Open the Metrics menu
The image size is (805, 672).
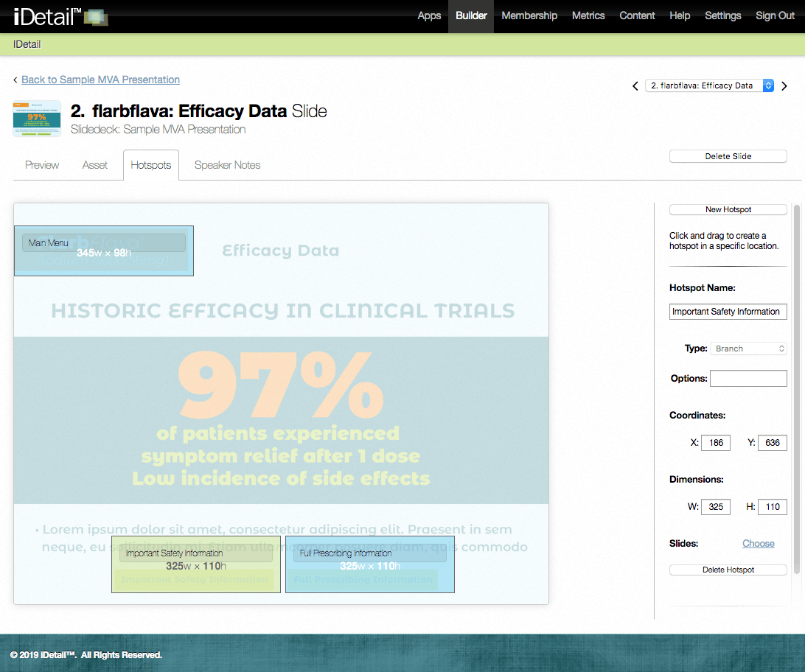tap(588, 16)
